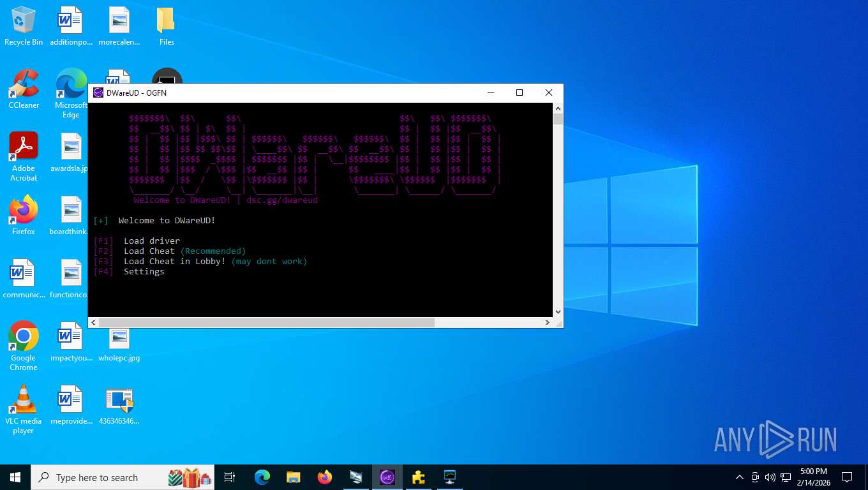Screen dimensions: 868x490
Task: Open Adobe Acrobat desktop shortcut
Action: (x=24, y=157)
